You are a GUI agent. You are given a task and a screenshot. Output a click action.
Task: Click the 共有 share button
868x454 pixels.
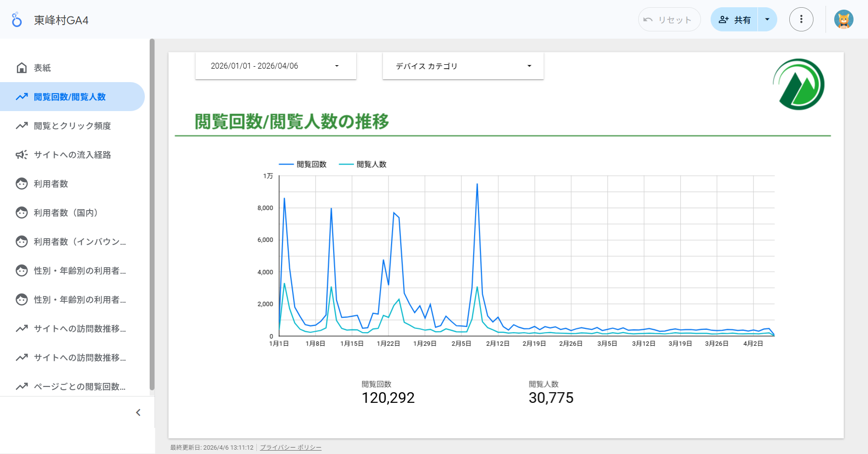[734, 20]
